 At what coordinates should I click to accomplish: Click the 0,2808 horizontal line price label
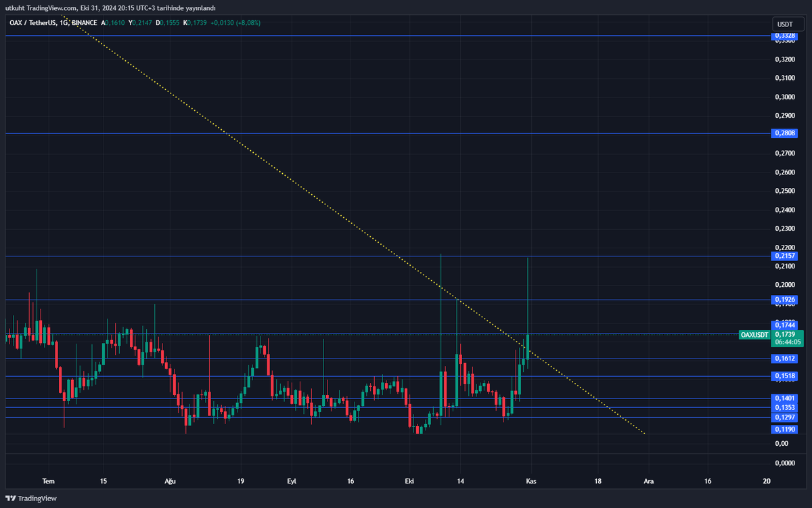pos(785,133)
